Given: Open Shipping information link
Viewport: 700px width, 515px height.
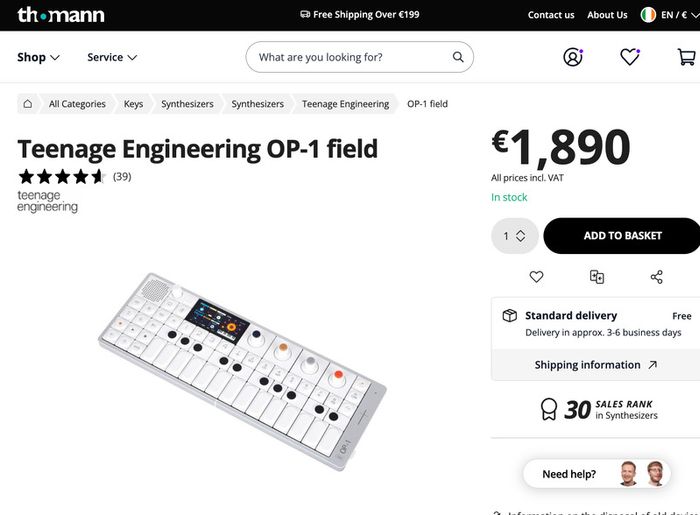Looking at the screenshot, I should tap(596, 365).
